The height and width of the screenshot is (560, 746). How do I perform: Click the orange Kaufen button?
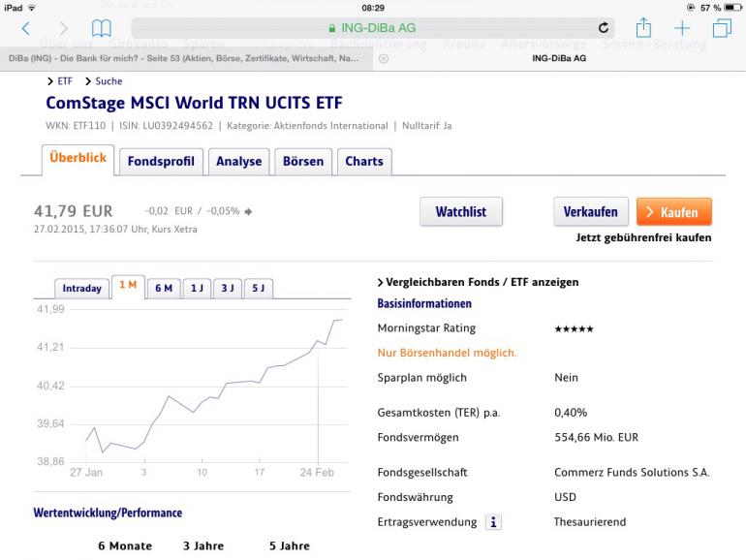[x=674, y=212]
